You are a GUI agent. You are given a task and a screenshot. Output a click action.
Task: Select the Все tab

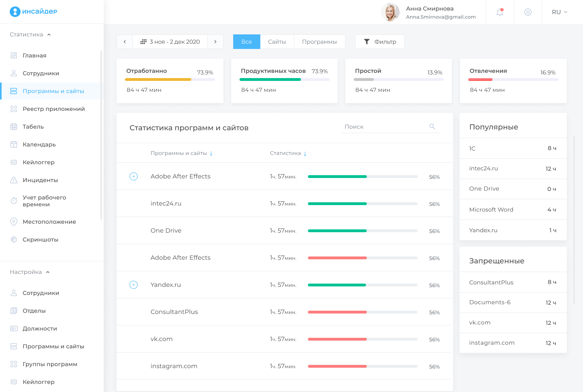247,42
